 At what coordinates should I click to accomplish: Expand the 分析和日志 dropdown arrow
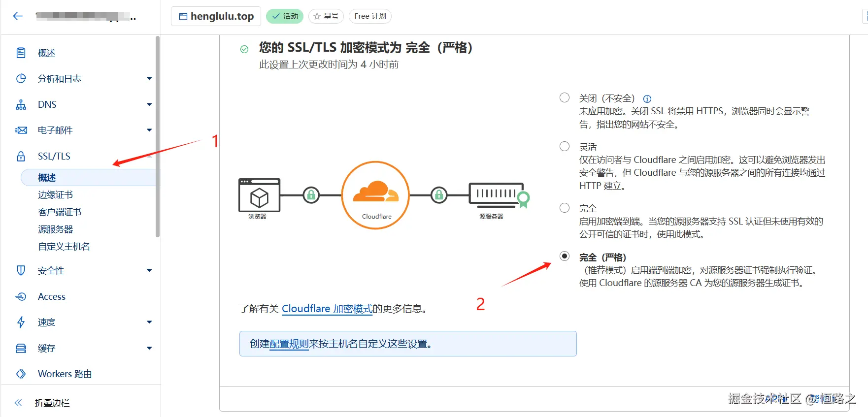pos(149,78)
